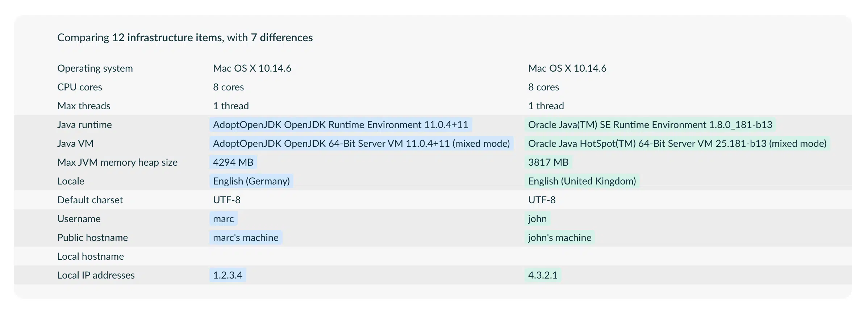Select the IP address 1.2.3.4
868x314 pixels.
tap(228, 275)
